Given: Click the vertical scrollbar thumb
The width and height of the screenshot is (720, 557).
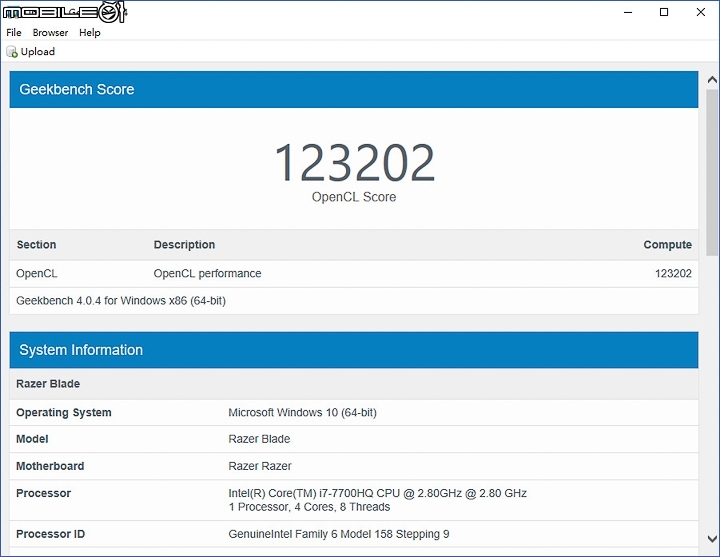Looking at the screenshot, I should [712, 172].
